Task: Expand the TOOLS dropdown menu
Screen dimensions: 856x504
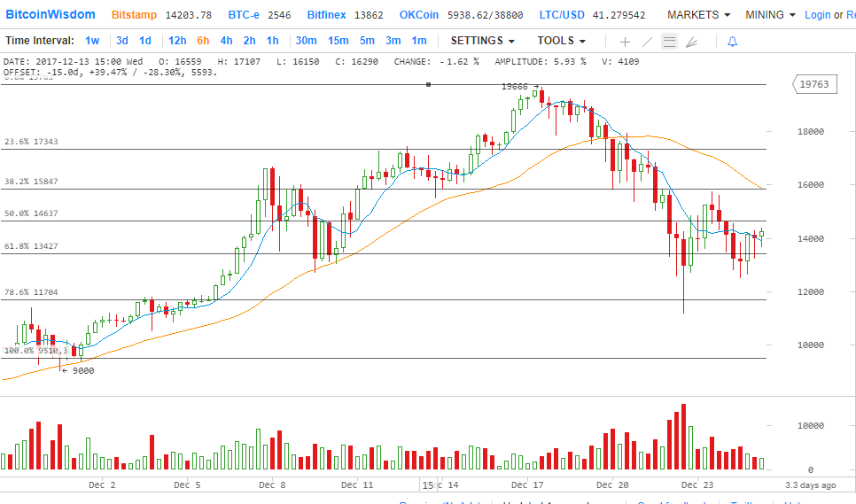Action: tap(561, 41)
